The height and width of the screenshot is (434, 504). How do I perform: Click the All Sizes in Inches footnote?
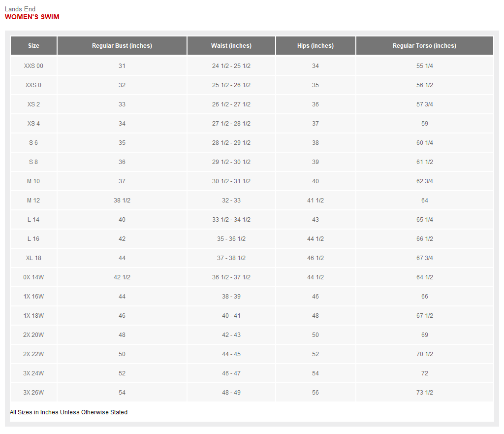[68, 412]
